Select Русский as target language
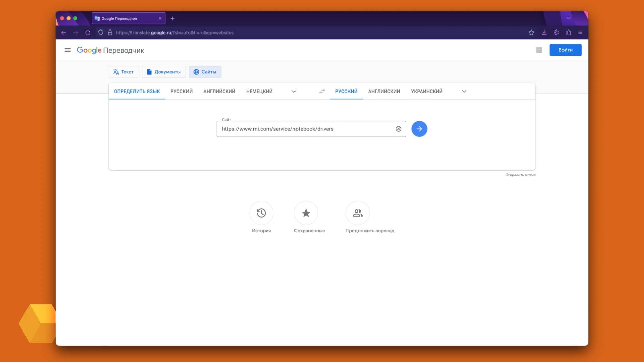 point(346,91)
